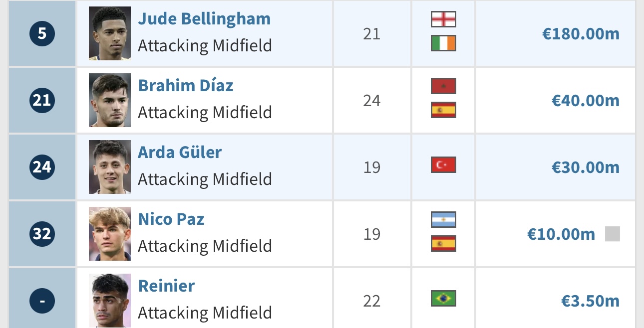Open Arda Güler player profile link

[x=180, y=152]
